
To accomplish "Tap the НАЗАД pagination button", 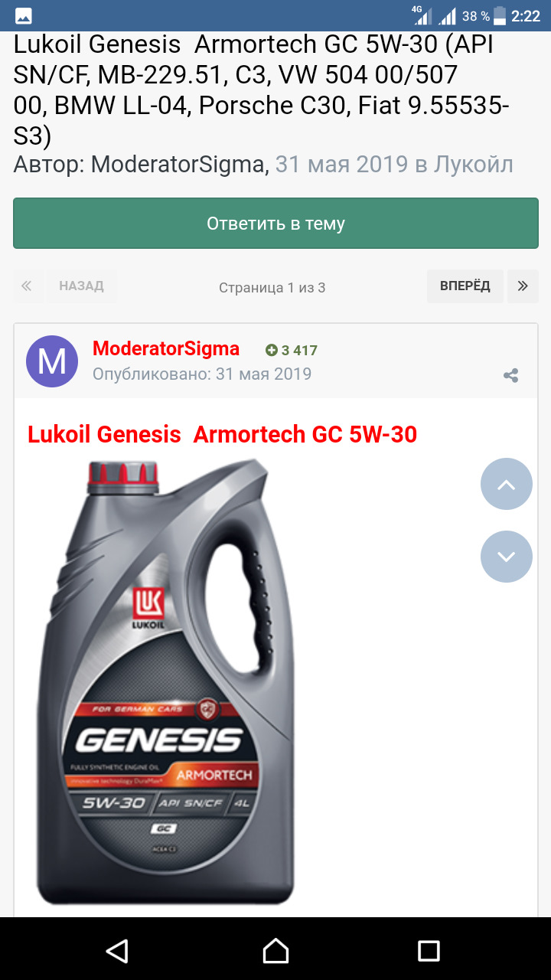I will coord(81,286).
